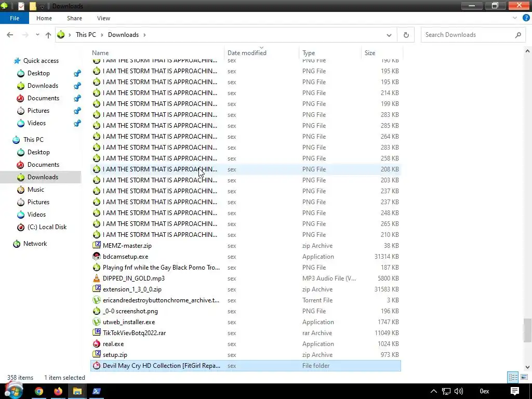Open Desktop under Quick access

(x=38, y=73)
